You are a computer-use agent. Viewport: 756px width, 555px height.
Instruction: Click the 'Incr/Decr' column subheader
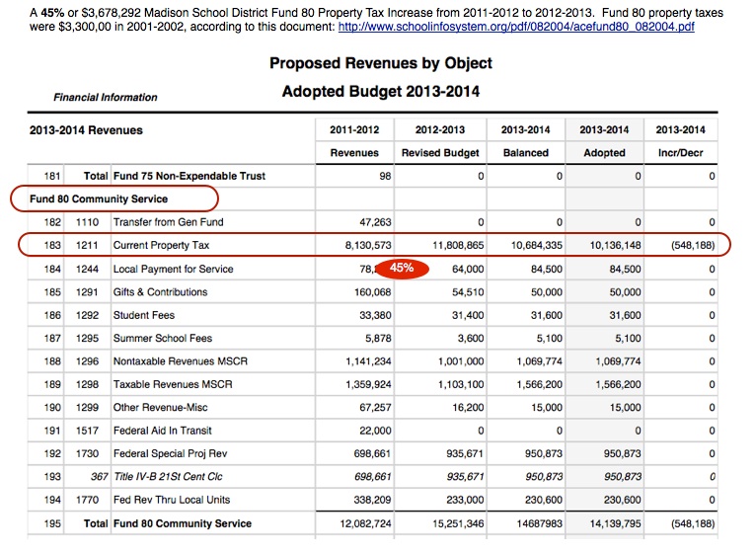pos(680,153)
